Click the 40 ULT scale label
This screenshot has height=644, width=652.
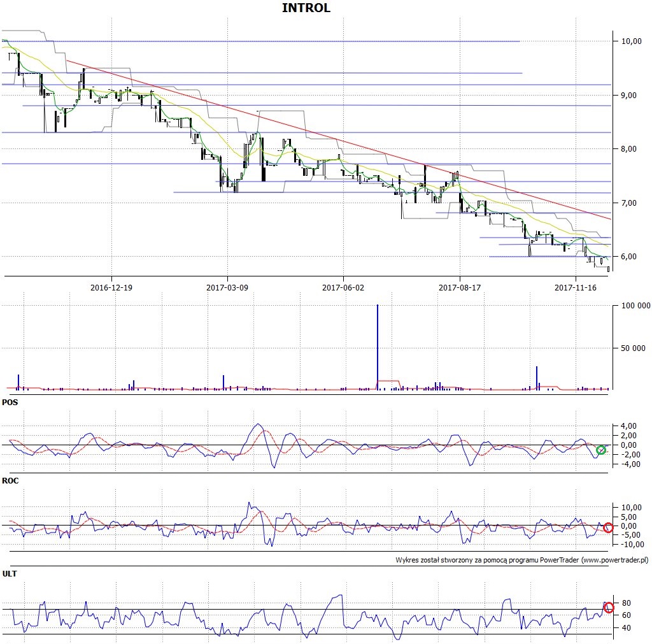627,628
